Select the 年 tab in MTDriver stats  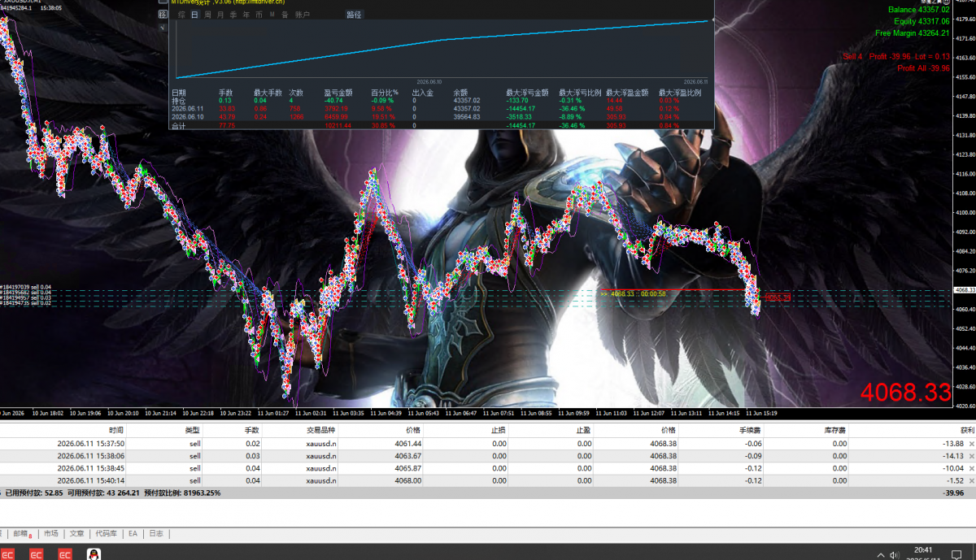pos(246,15)
